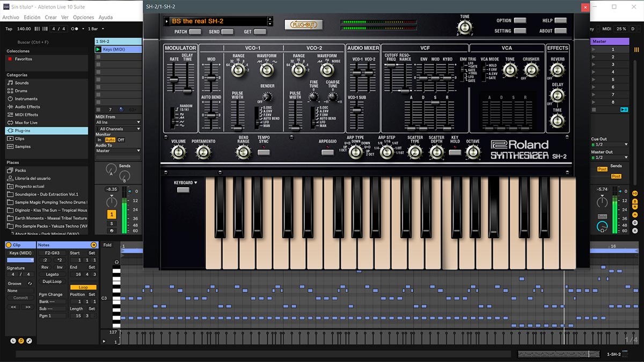Image resolution: width=644 pixels, height=362 pixels.
Task: Click the Plug-Out logo button
Action: (x=303, y=24)
